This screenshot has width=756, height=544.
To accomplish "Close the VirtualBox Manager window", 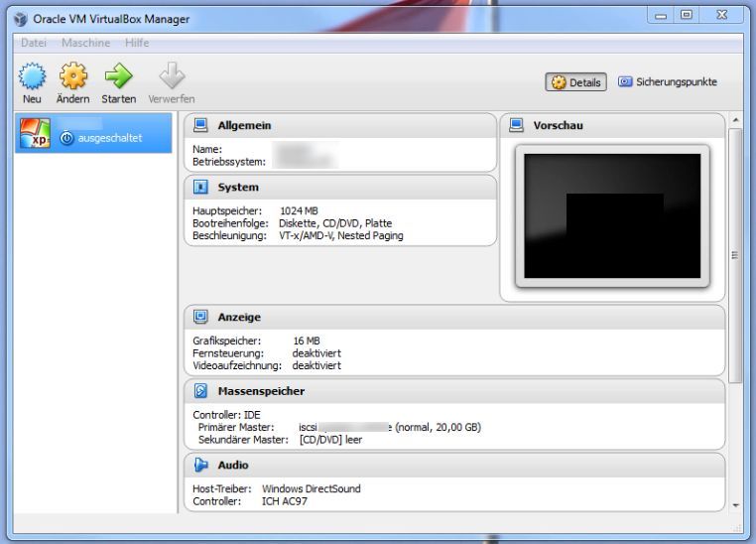I will (721, 16).
